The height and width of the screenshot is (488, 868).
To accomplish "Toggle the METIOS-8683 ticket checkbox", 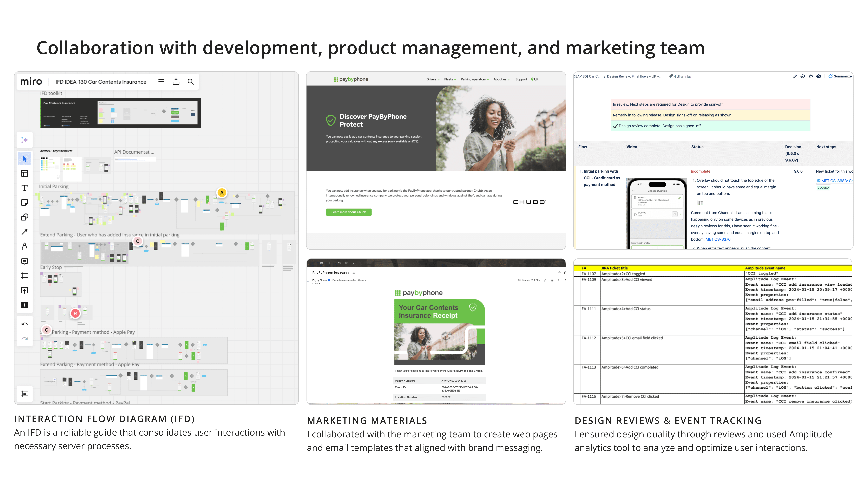I will 819,181.
